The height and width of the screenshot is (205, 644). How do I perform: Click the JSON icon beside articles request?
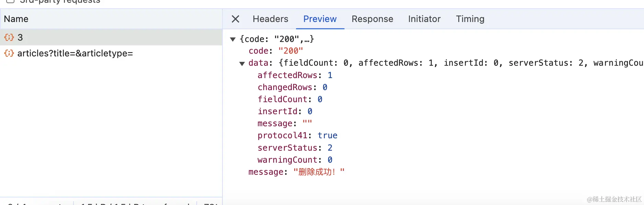coord(9,53)
